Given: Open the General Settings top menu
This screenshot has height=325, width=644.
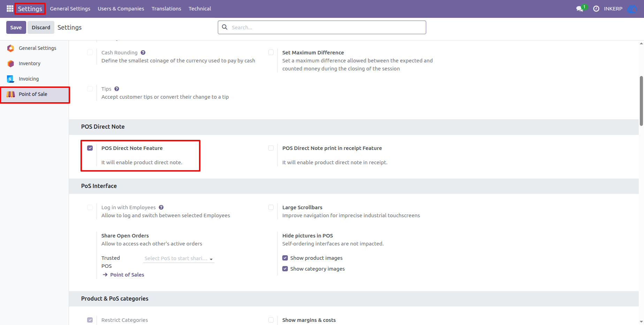Looking at the screenshot, I should tap(70, 9).
